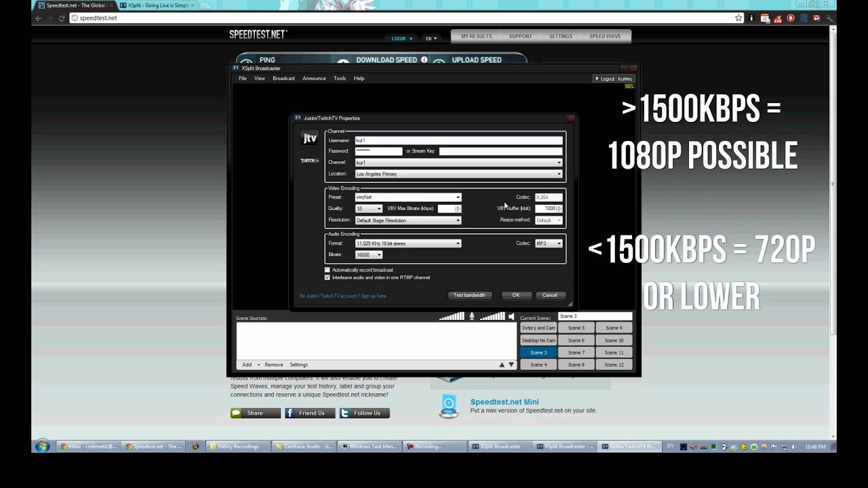Open Windows Task Manager from taskbar
Screen dimensions: 868x488
[x=369, y=447]
